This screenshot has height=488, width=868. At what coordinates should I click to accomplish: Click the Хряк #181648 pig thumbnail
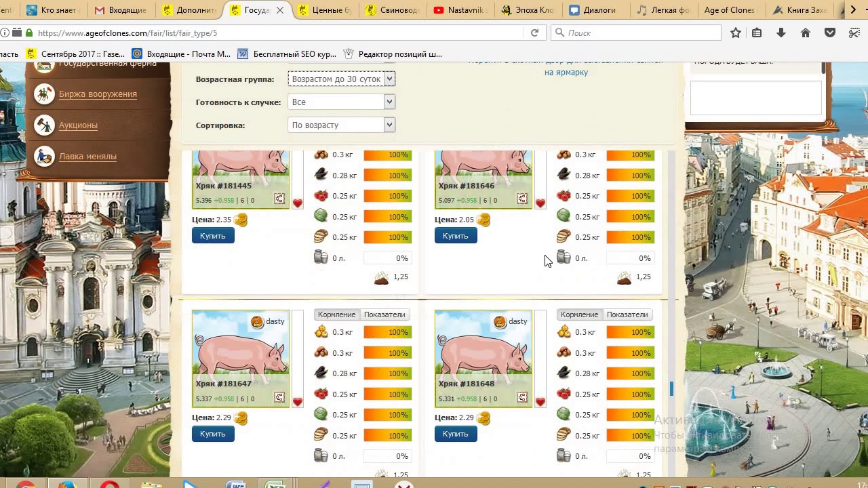(x=484, y=359)
